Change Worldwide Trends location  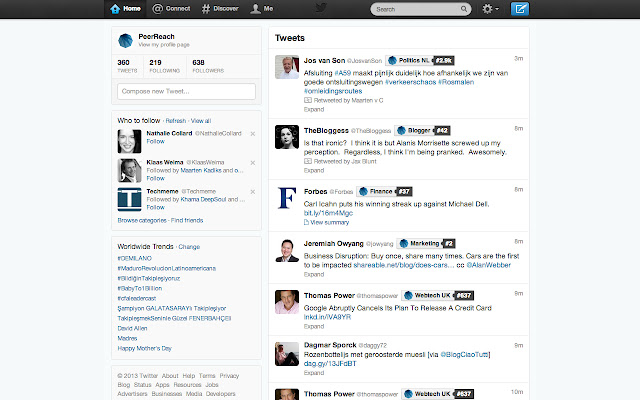(x=189, y=247)
